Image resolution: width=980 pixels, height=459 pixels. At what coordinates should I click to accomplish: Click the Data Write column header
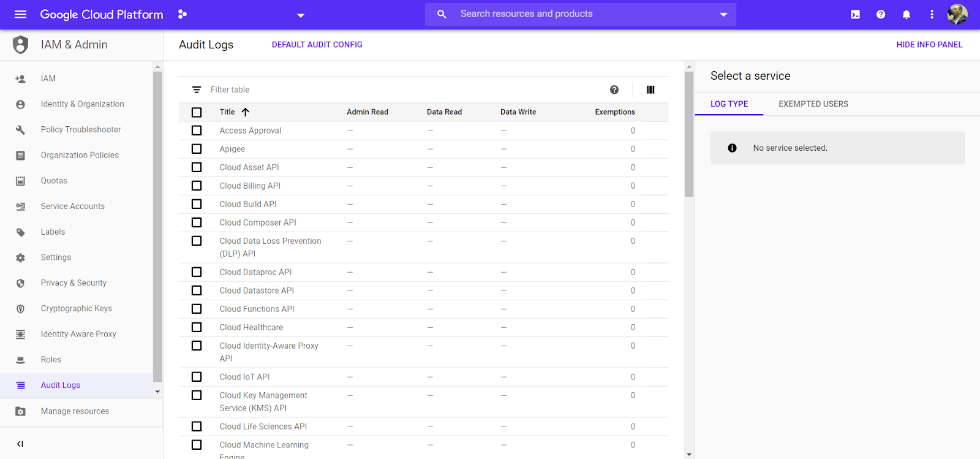(x=518, y=112)
